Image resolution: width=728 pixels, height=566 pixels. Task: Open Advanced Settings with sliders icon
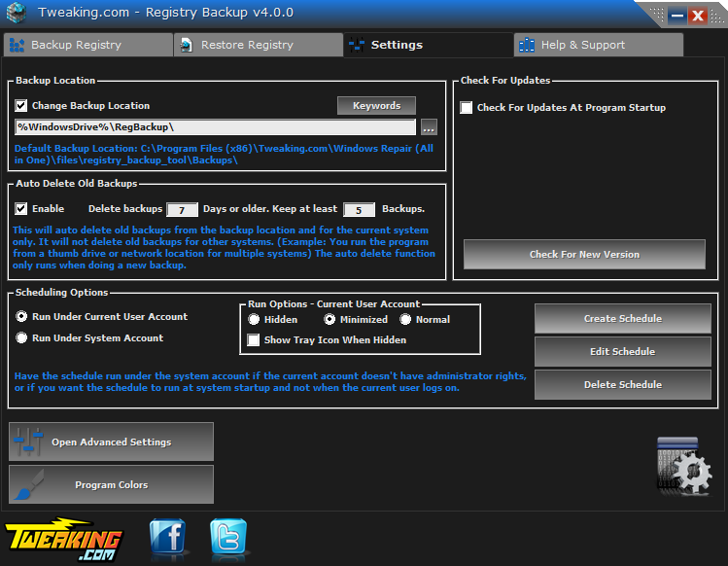(x=111, y=442)
